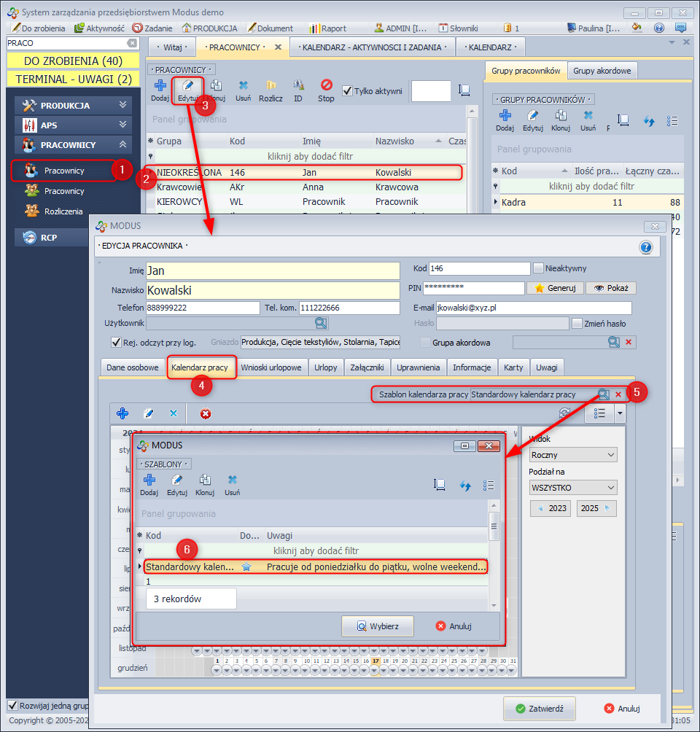
Task: Toggle the Tylko aktywni checkbox
Action: coord(348,91)
